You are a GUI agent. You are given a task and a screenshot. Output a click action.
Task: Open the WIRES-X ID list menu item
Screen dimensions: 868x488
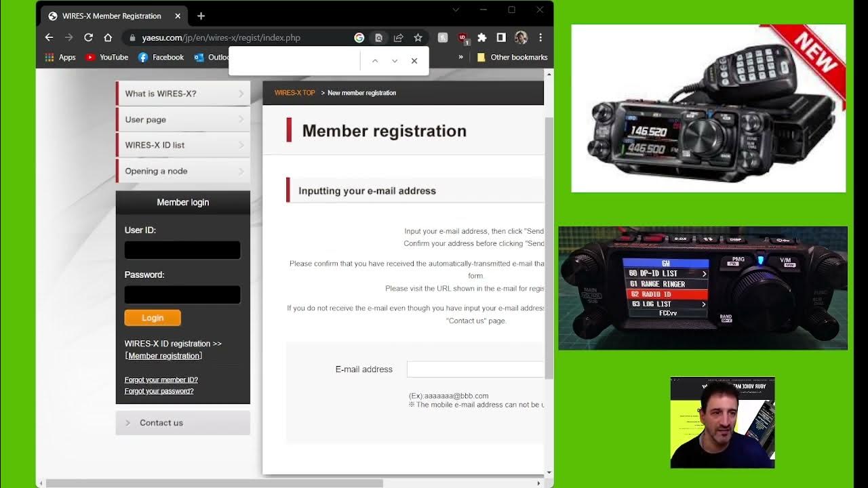pyautogui.click(x=183, y=145)
